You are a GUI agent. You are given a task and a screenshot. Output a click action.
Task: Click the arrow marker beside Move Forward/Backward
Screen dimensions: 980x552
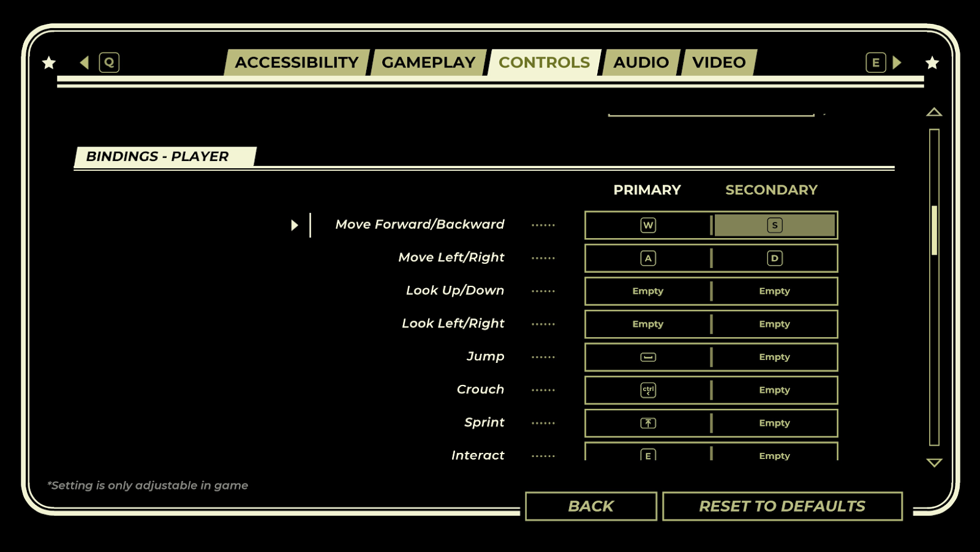pos(294,225)
